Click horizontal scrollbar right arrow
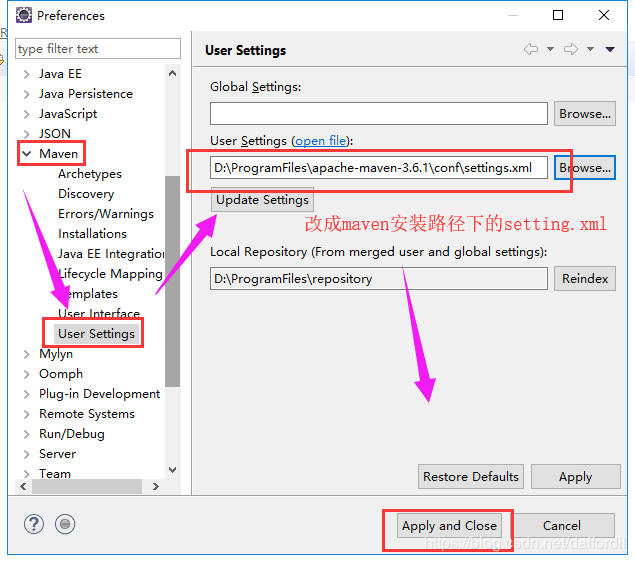This screenshot has width=635, height=562. click(x=156, y=486)
